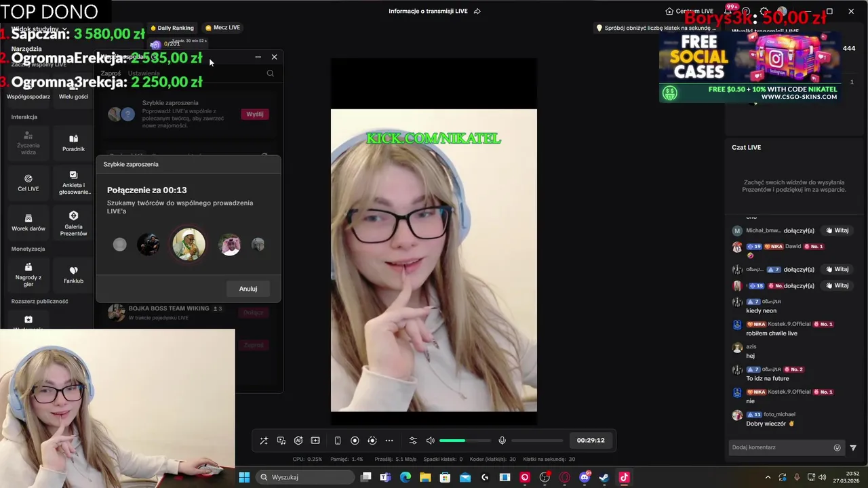Open the help question mark icon
The width and height of the screenshot is (868, 488).
coord(746,12)
